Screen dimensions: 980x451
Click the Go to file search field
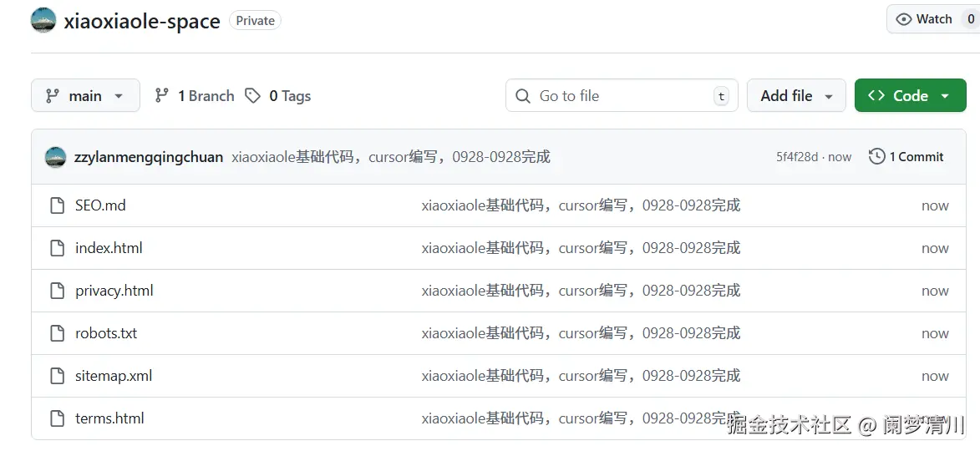pos(622,96)
